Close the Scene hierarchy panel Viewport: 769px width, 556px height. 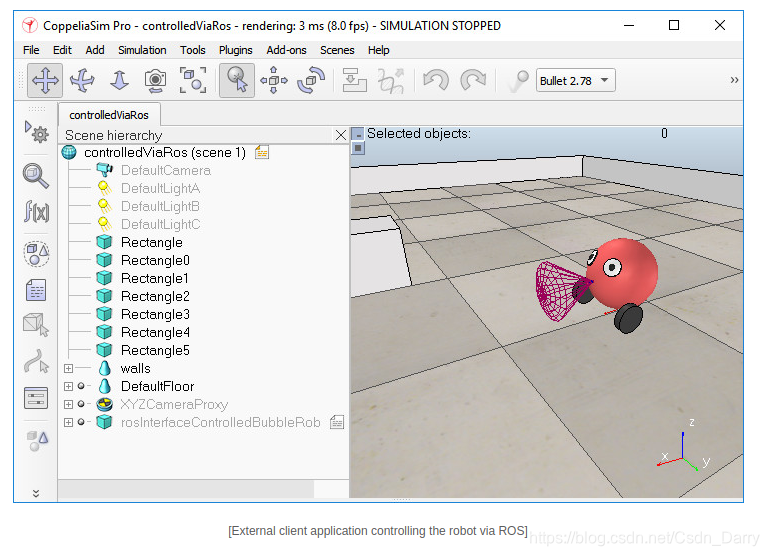[341, 135]
